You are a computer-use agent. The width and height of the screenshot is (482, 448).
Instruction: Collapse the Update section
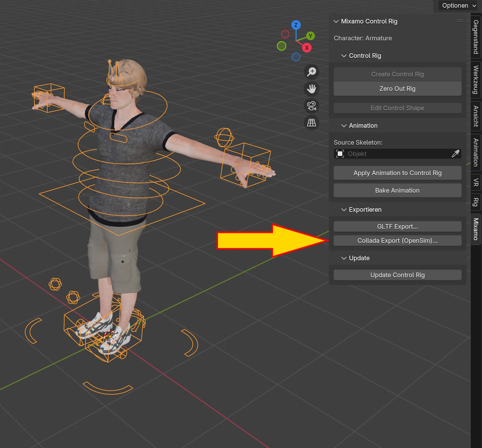[344, 258]
